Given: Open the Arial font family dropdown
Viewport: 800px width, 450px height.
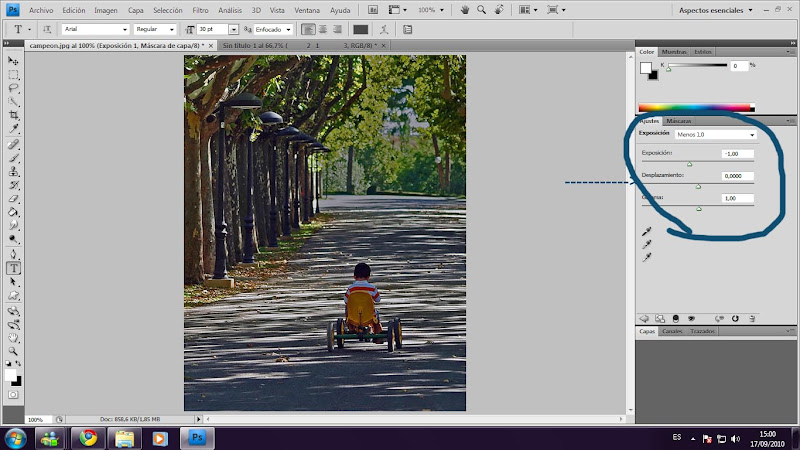Looking at the screenshot, I should click(x=95, y=30).
